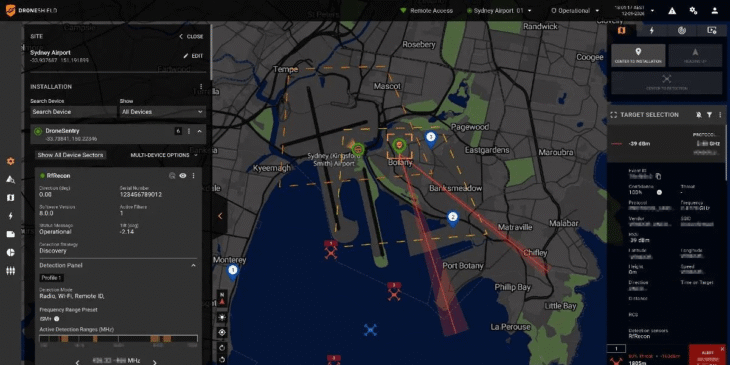Select Profile 1 chip

pos(52,278)
